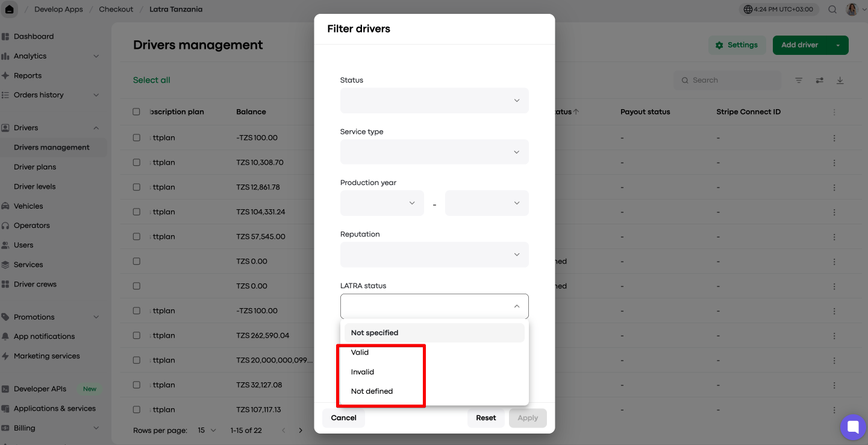Open Driver crews in the sidebar

pyautogui.click(x=35, y=284)
